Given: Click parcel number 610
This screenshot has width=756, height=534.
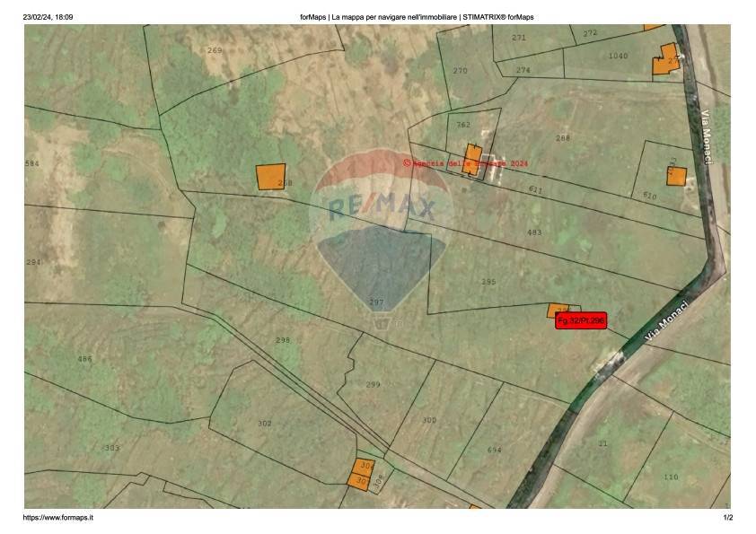Looking at the screenshot, I should [649, 195].
